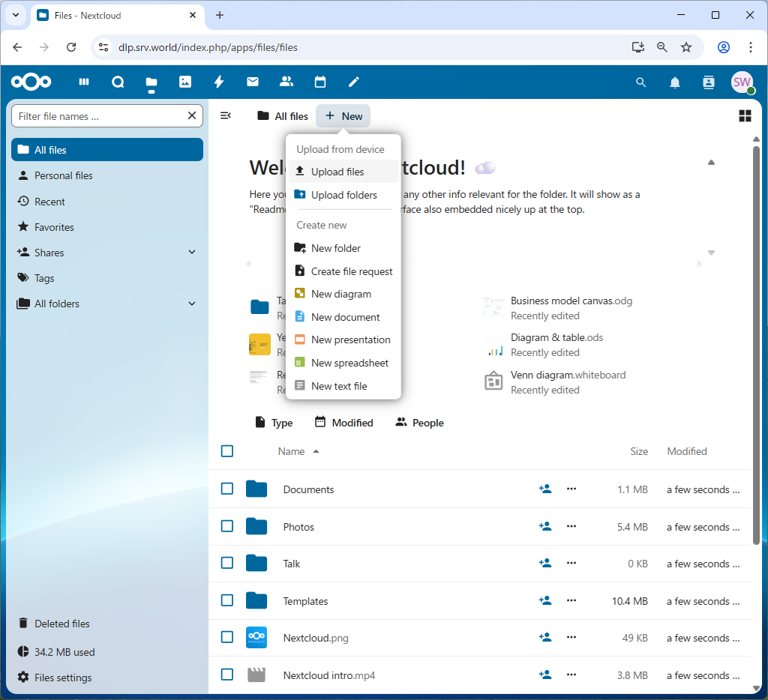
Task: Open the Notes pencil app icon
Action: (x=354, y=82)
